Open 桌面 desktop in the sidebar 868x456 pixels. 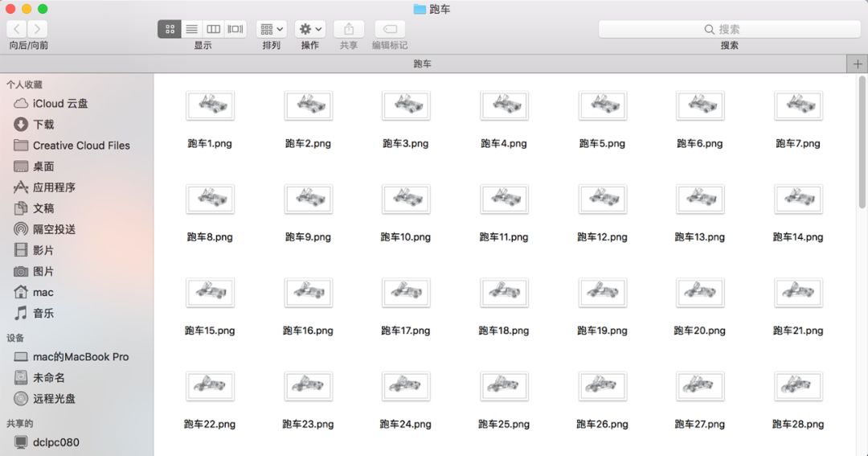[x=34, y=166]
